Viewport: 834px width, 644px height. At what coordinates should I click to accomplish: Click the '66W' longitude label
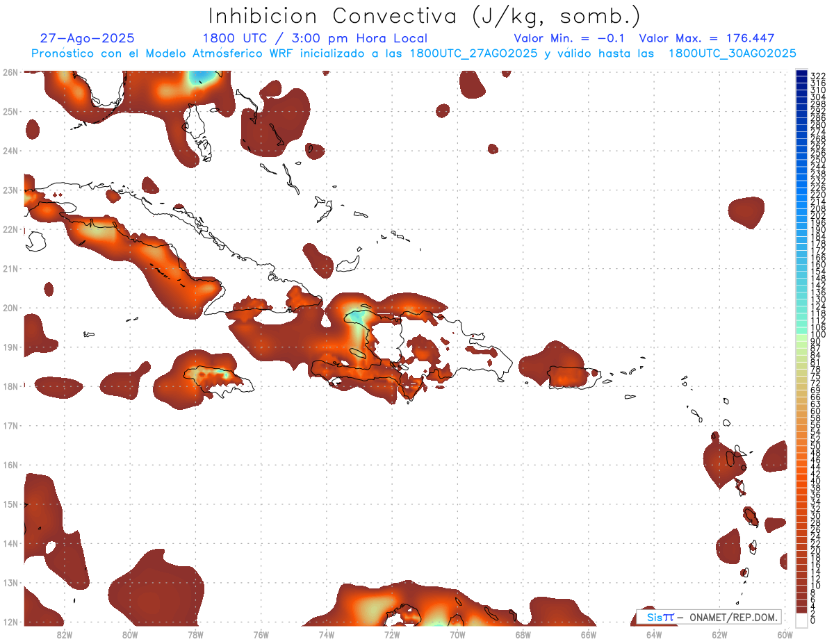coord(589,634)
